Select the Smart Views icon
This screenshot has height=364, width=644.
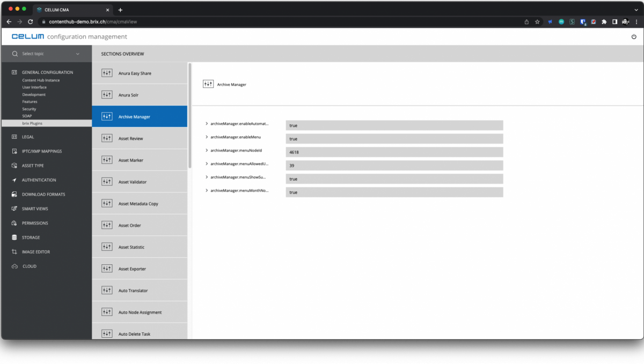point(14,209)
